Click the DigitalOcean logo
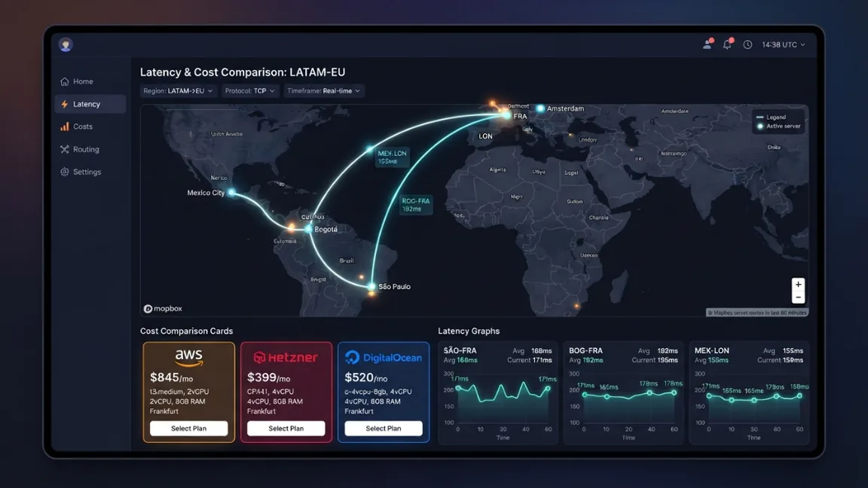868x488 pixels. (x=383, y=358)
